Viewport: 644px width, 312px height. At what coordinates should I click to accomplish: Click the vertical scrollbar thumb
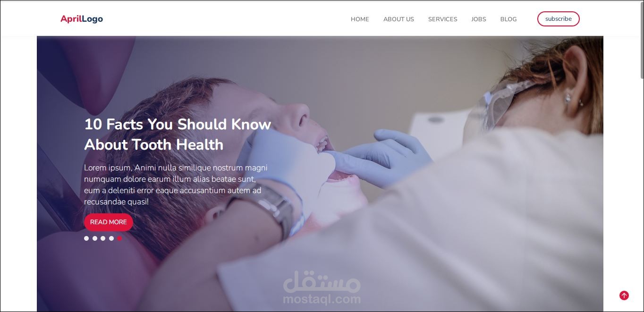coord(642,40)
